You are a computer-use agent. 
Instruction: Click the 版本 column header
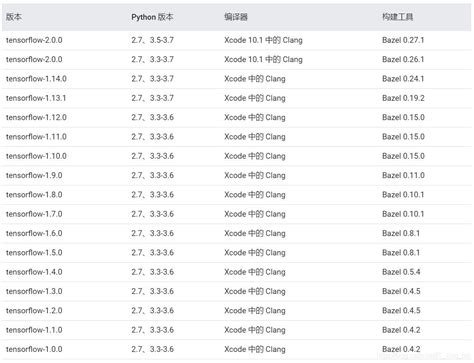[x=14, y=17]
